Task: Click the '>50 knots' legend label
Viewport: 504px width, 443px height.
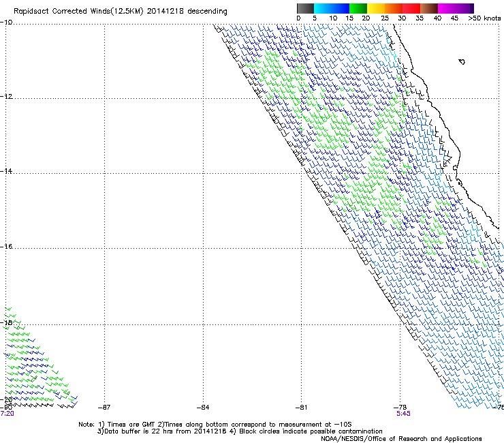Action: click(x=484, y=18)
